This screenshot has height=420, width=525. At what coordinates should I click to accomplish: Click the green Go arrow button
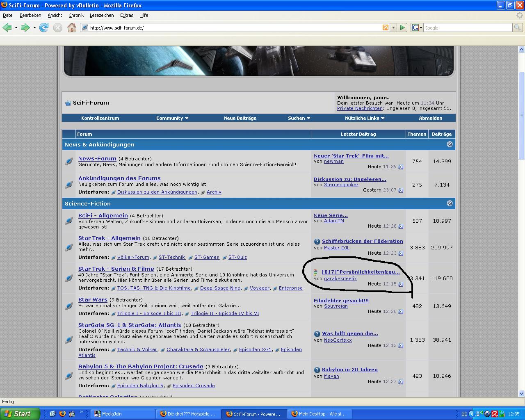(402, 27)
